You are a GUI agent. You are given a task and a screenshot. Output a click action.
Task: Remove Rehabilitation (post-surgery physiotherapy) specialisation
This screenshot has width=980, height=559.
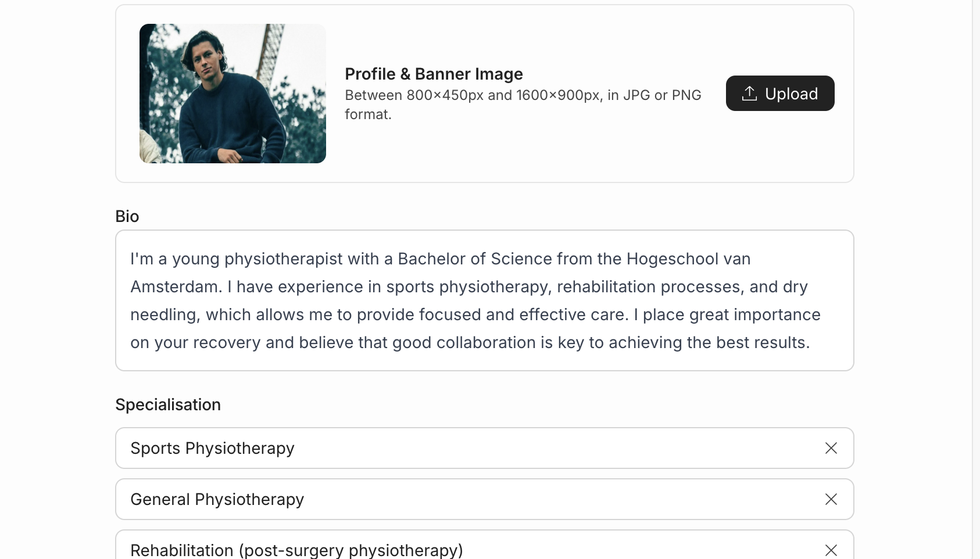coord(831,550)
